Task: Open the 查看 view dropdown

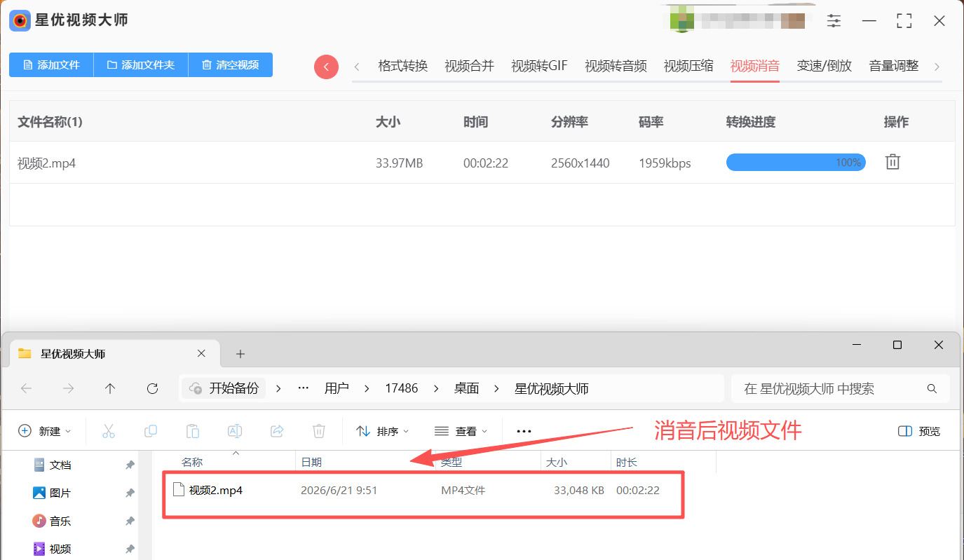Action: 461,431
